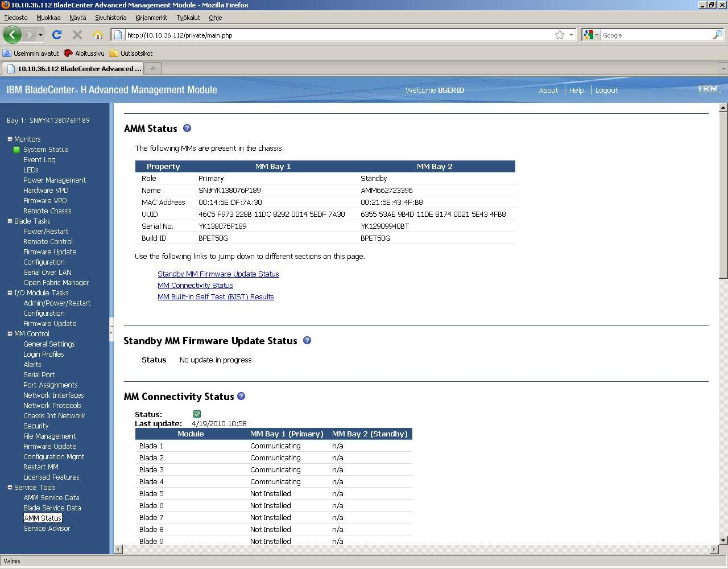Image resolution: width=728 pixels, height=569 pixels.
Task: Click the horizontal scrollbar left arrow
Action: pos(118,550)
